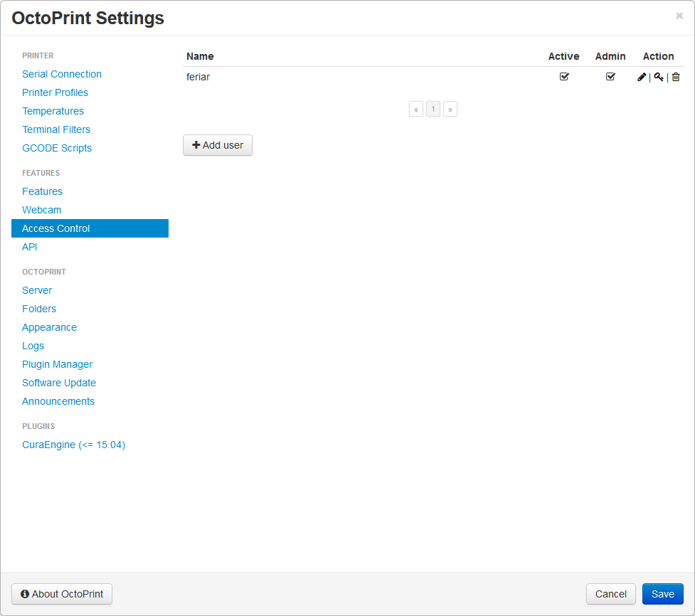This screenshot has width=695, height=616.
Task: Go to Temperatures settings
Action: tap(53, 111)
